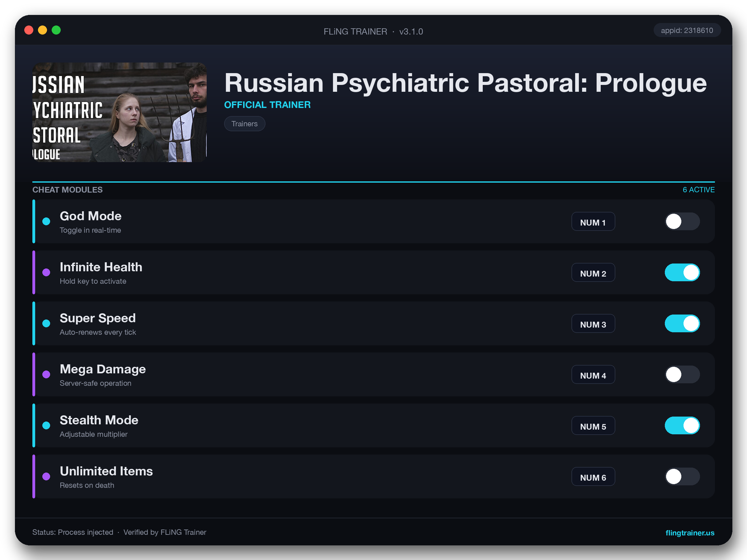Turn off the Super Speed switch

[x=682, y=323]
